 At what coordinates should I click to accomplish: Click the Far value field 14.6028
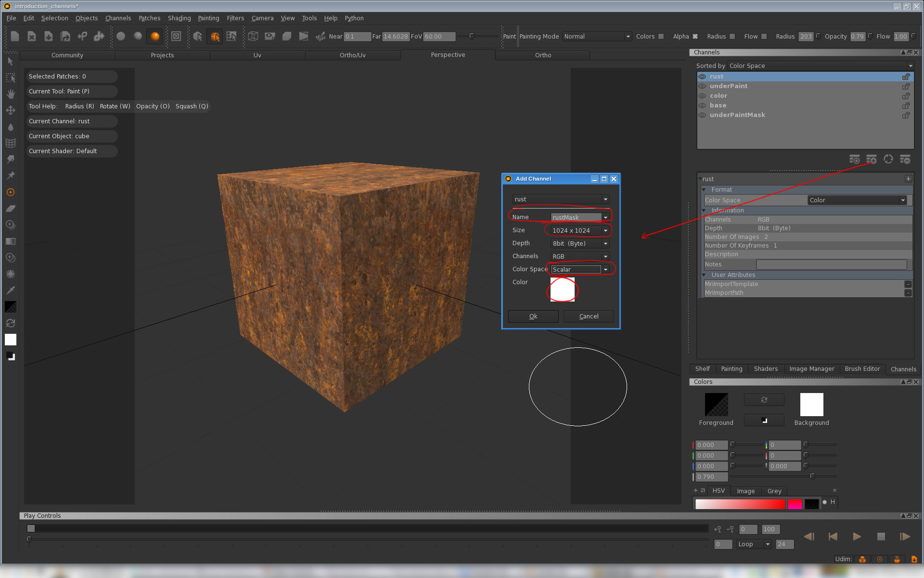(396, 37)
